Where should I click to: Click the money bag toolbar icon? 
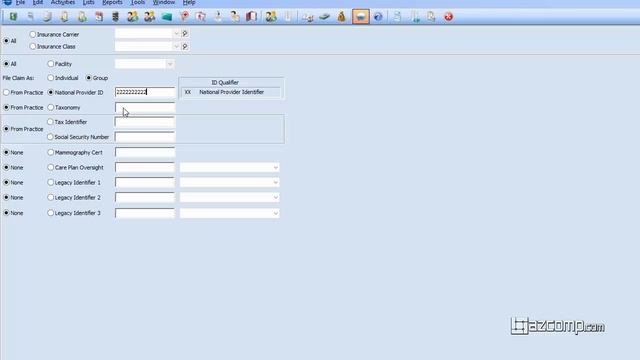[x=342, y=17]
